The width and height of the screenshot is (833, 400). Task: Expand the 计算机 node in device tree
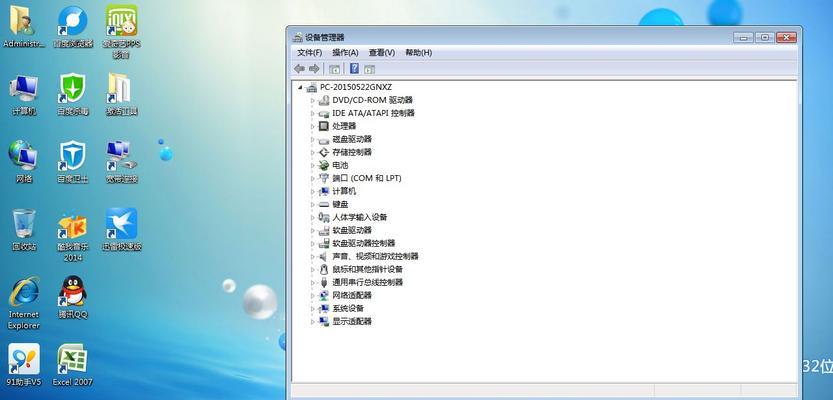tap(312, 191)
